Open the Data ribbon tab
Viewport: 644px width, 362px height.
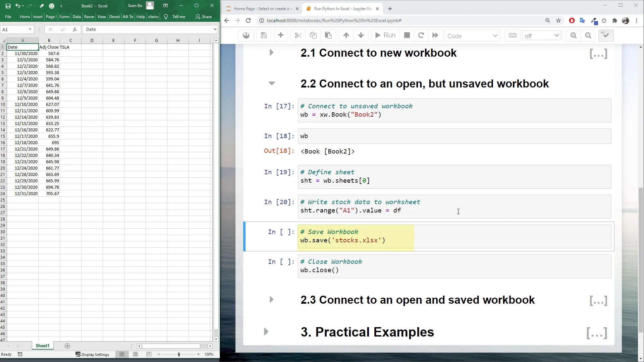(76, 16)
